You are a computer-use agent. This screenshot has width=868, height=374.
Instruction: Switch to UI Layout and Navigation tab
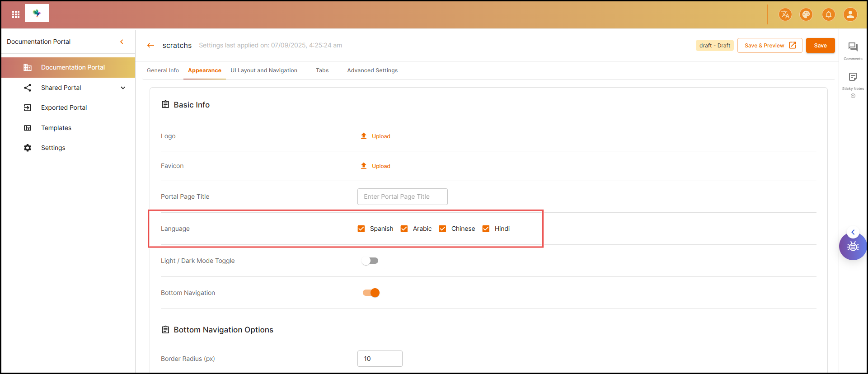click(264, 70)
